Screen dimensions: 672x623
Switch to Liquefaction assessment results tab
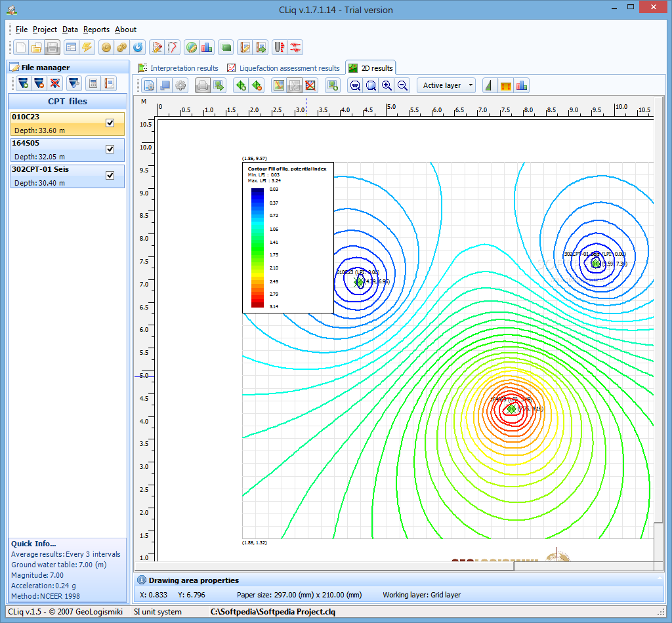coord(283,68)
